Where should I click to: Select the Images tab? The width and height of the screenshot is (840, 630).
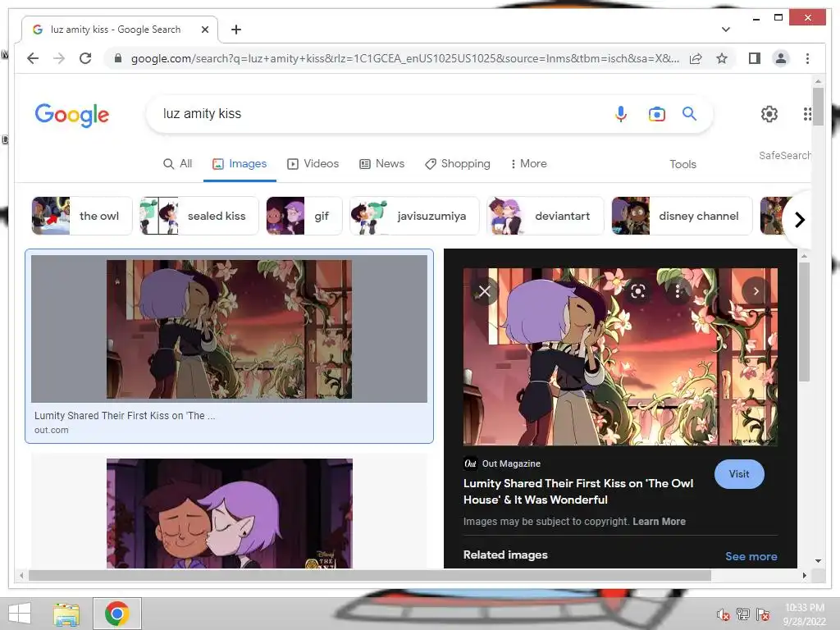coord(240,163)
